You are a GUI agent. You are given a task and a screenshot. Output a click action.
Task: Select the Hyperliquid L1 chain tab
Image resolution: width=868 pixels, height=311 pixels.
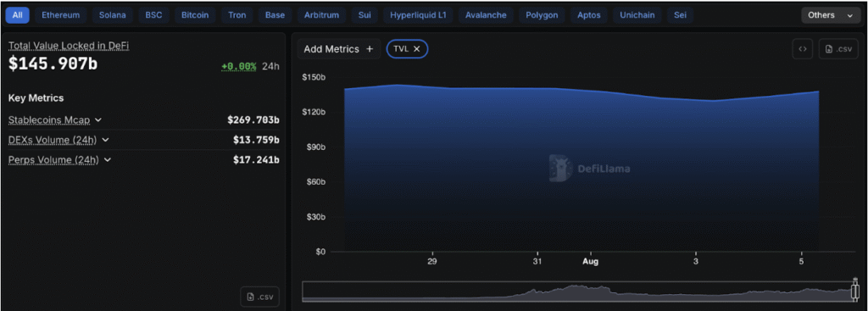click(418, 15)
